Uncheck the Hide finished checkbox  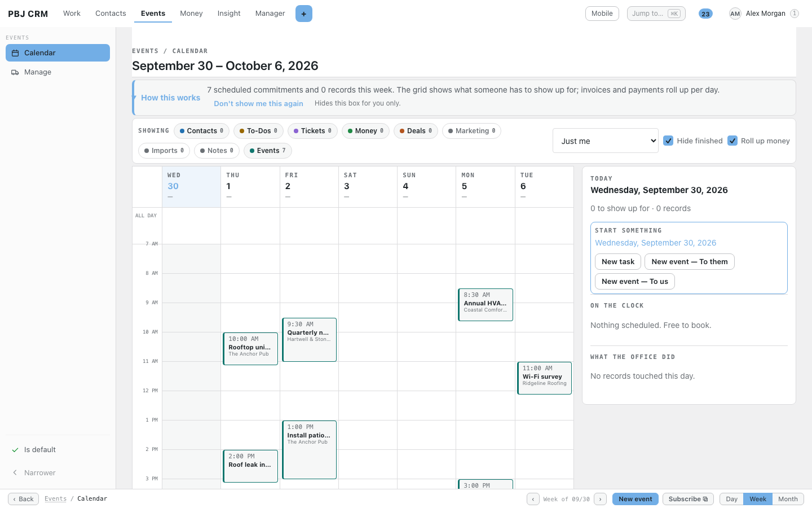(x=668, y=141)
